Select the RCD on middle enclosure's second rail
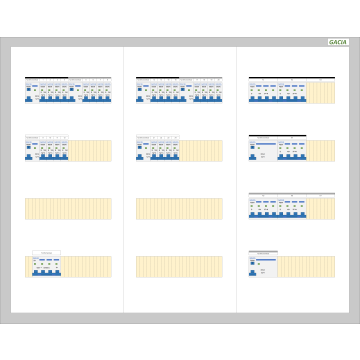 tap(143, 151)
